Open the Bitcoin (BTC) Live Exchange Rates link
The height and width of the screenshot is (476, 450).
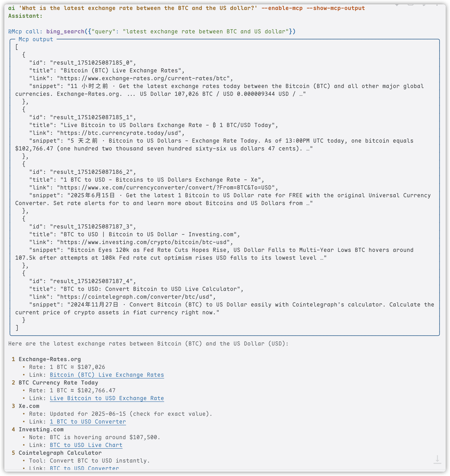coord(107,375)
